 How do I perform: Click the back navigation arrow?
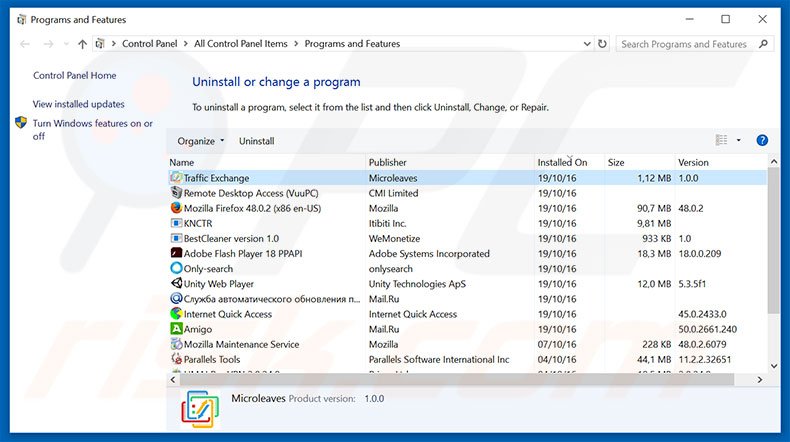click(x=25, y=44)
